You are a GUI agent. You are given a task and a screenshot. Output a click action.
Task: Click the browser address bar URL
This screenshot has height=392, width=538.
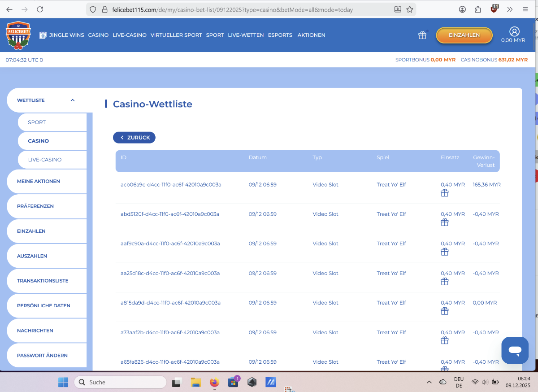pos(233,9)
